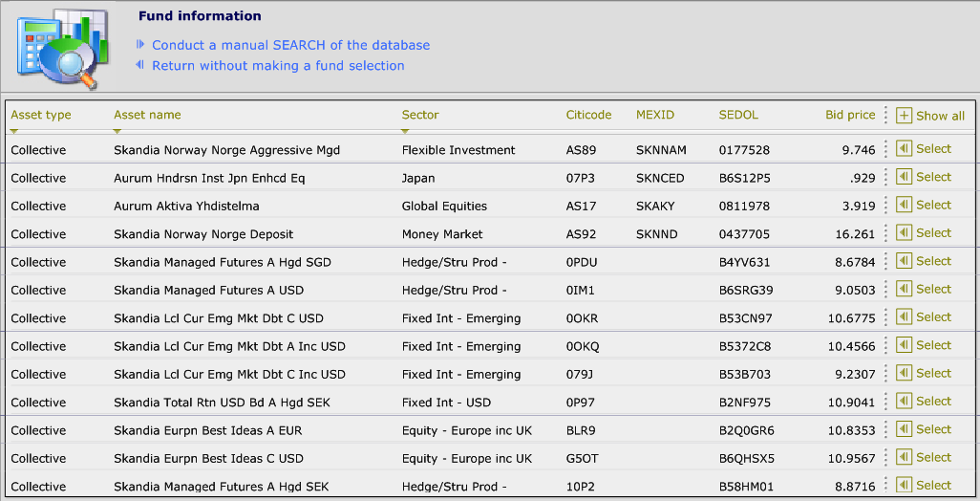Image resolution: width=980 pixels, height=501 pixels.
Task: Click Select link for citicode 07P3 row
Action: (x=934, y=177)
